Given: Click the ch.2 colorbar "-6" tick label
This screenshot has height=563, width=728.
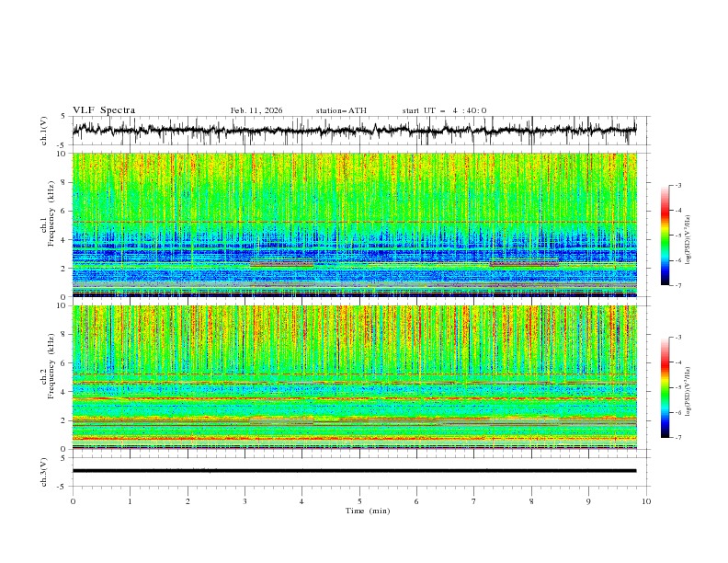Looking at the screenshot, I should [678, 412].
